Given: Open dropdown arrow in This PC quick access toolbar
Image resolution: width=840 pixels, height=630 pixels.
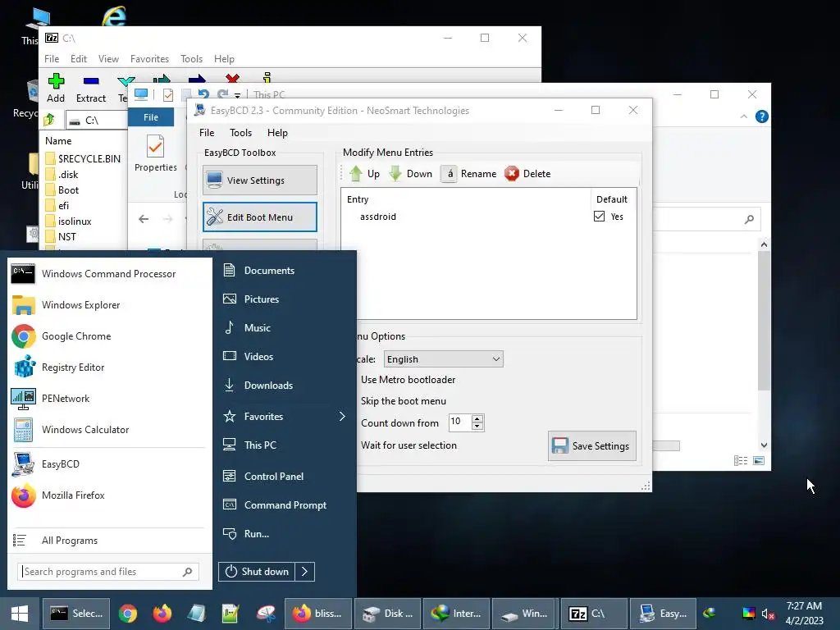Looking at the screenshot, I should coord(237,95).
